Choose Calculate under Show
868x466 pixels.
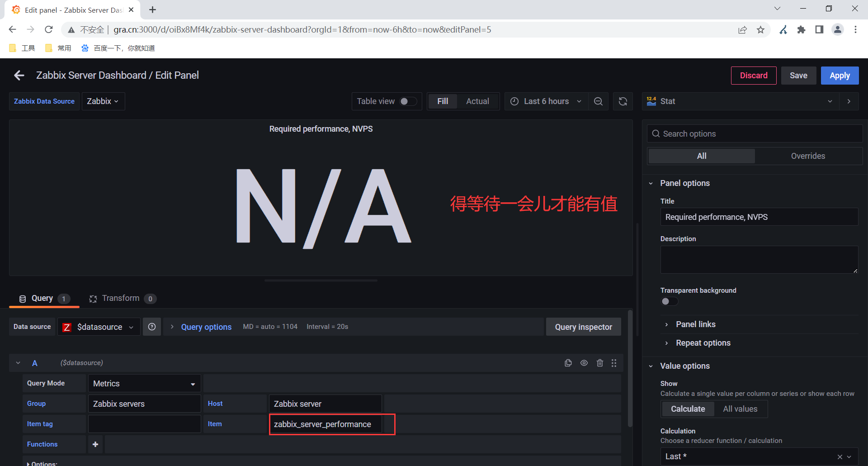[688, 409]
